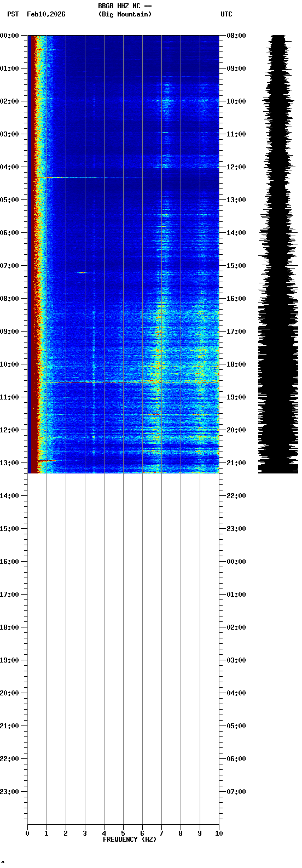Click the 18:00 PST time label
Image resolution: width=302 pixels, height=868 pixels.
[10, 627]
